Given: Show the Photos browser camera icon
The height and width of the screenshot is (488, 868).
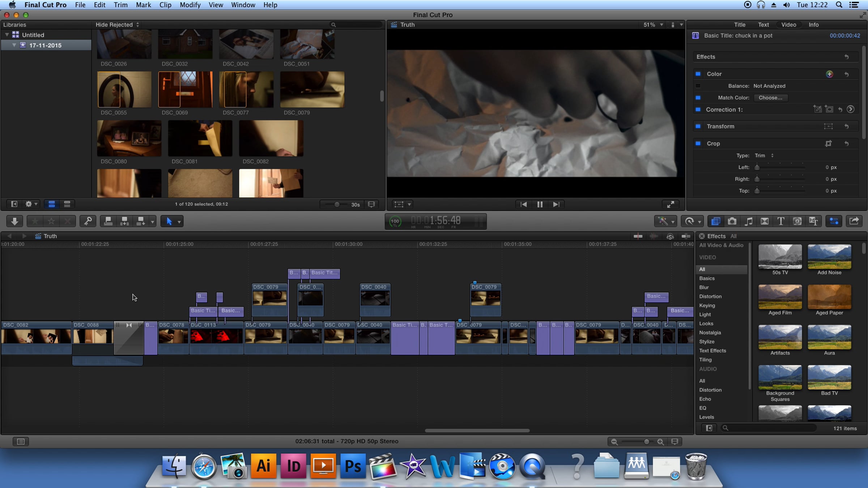Looking at the screenshot, I should click(732, 221).
